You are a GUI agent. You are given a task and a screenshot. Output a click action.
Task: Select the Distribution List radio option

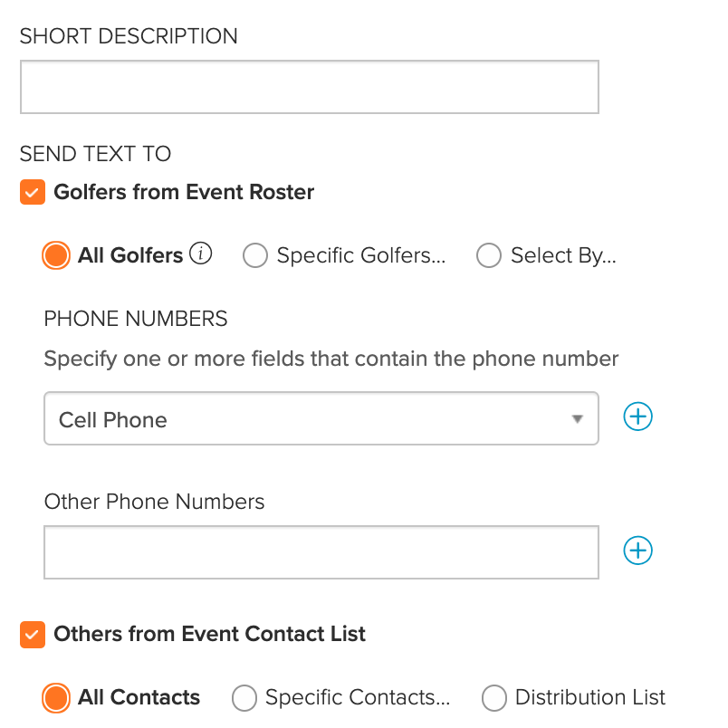(494, 698)
